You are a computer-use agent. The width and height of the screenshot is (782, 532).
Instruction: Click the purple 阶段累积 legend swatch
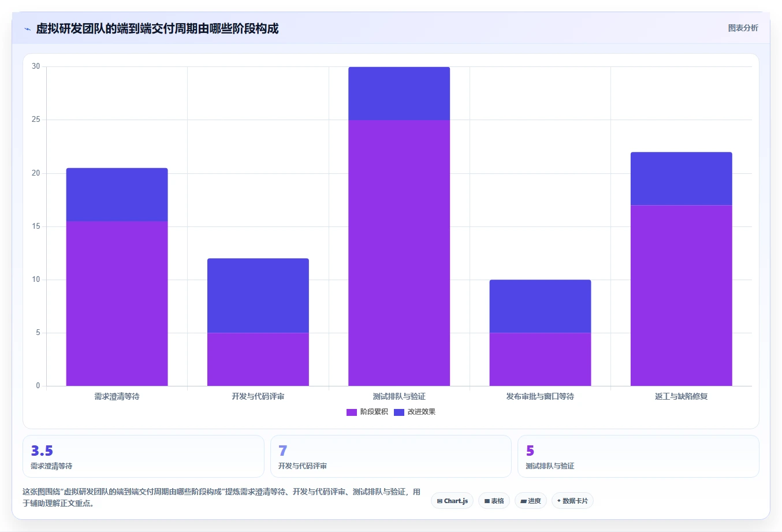[x=352, y=412]
